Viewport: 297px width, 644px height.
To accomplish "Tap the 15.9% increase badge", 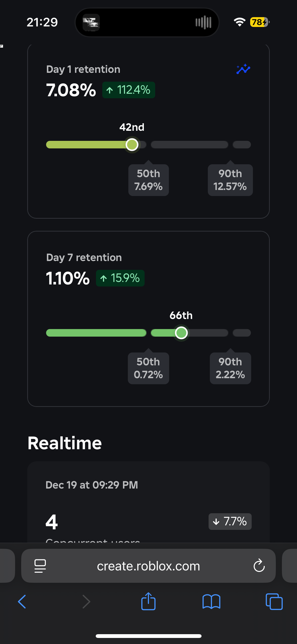I will coord(120,278).
